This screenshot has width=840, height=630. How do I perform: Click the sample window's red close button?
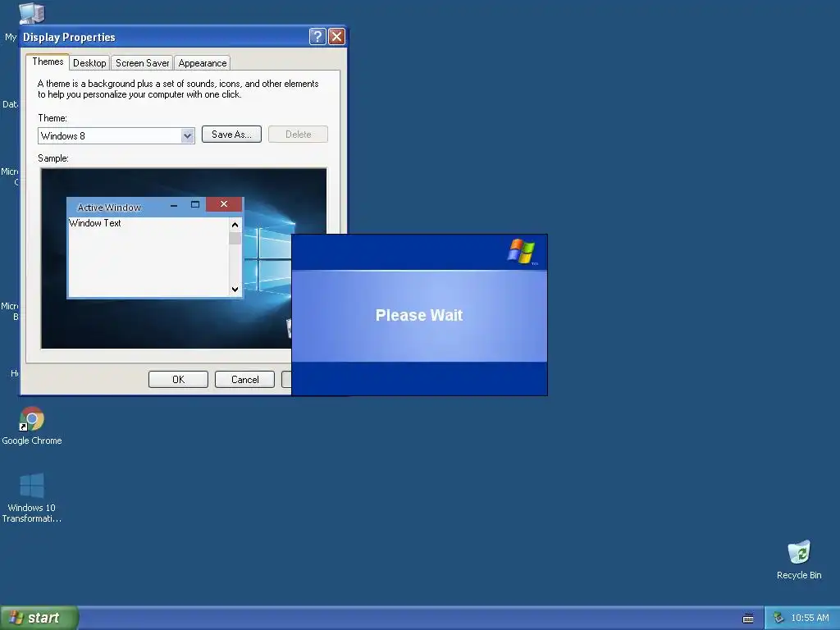coord(224,204)
